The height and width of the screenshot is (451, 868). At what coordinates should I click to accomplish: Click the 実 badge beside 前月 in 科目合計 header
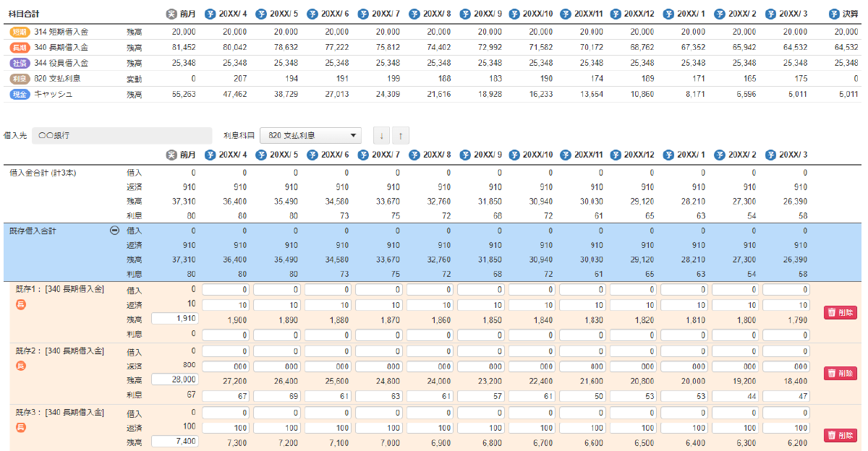[x=171, y=14]
